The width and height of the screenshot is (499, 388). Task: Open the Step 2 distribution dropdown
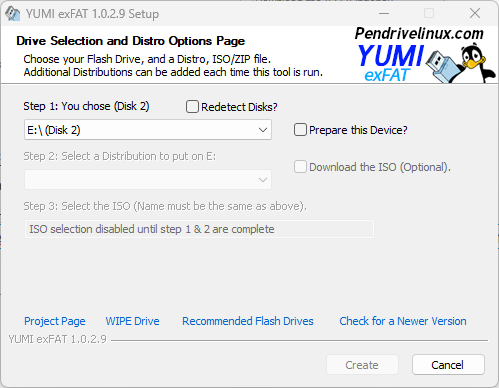pos(148,180)
